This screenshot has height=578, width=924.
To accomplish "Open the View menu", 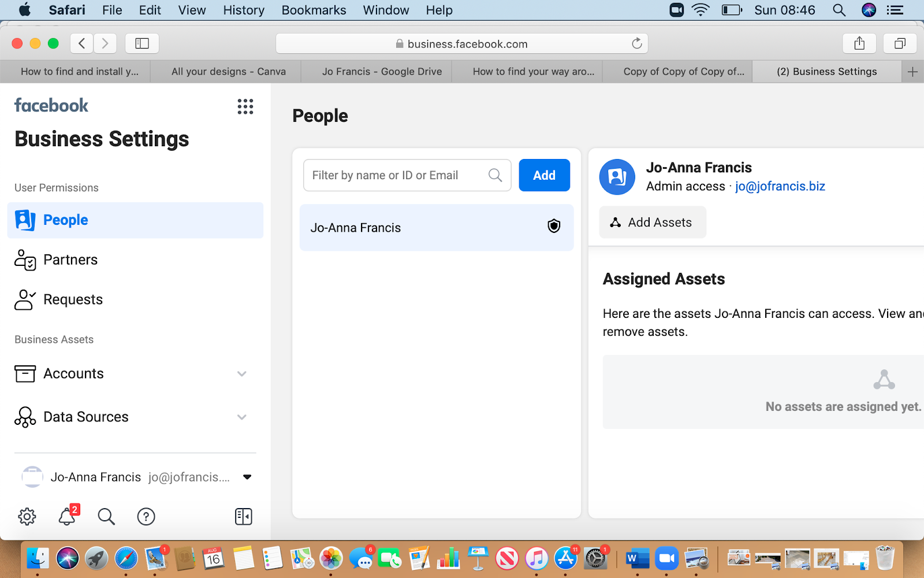I will tap(192, 10).
